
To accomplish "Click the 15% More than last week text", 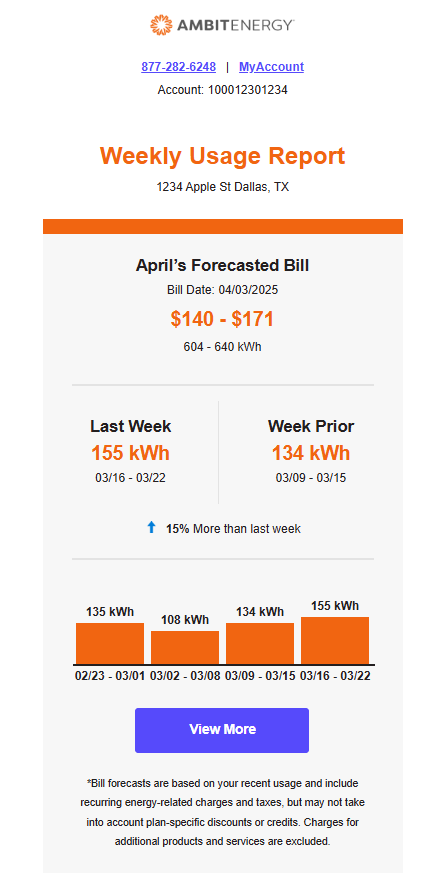I will (233, 529).
